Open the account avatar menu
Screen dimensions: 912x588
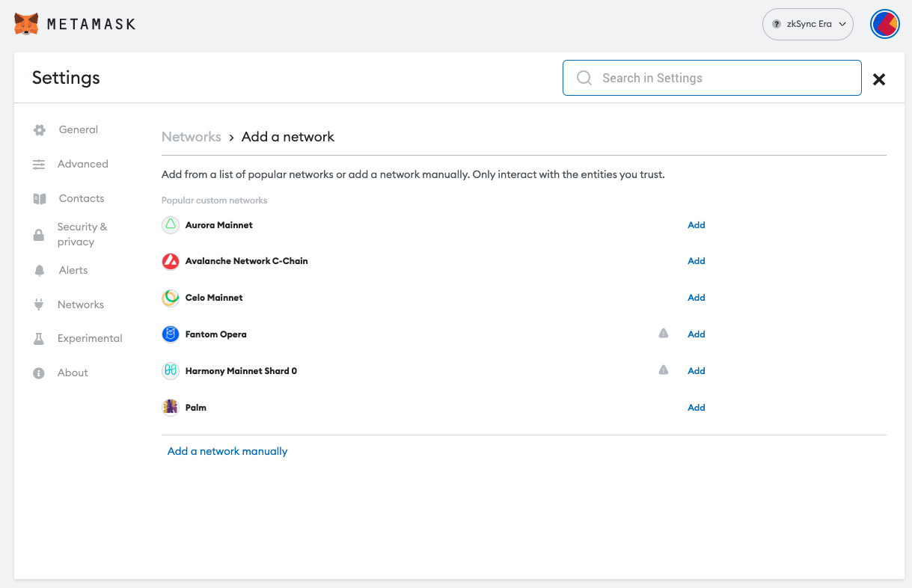[x=884, y=24]
